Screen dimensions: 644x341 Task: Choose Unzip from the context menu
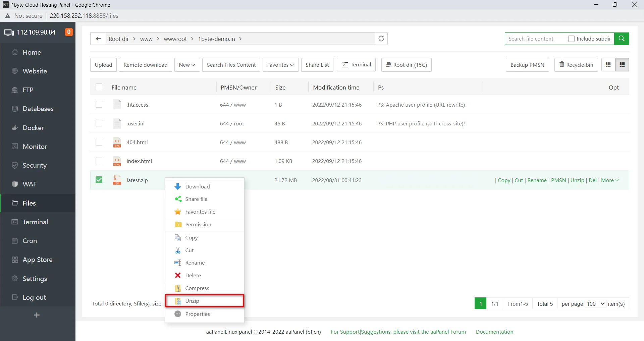point(192,301)
